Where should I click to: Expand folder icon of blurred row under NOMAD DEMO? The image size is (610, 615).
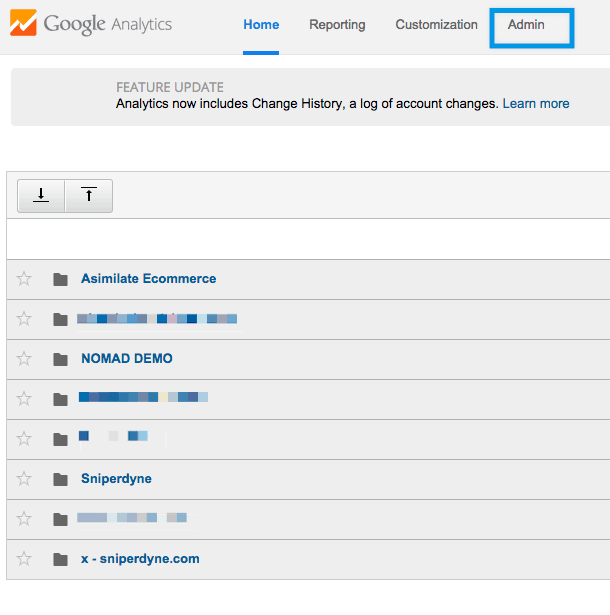click(60, 399)
